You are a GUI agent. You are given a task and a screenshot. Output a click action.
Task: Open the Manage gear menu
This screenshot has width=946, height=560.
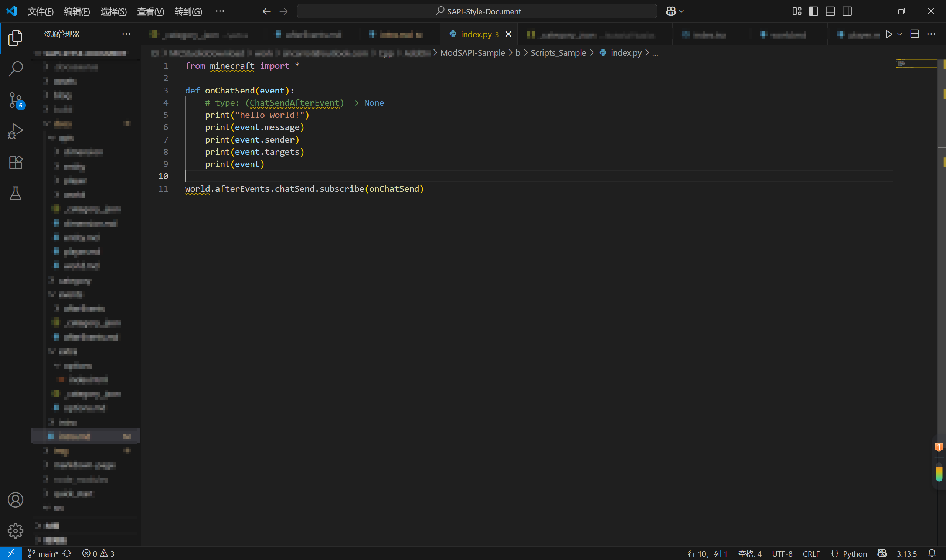pyautogui.click(x=15, y=530)
